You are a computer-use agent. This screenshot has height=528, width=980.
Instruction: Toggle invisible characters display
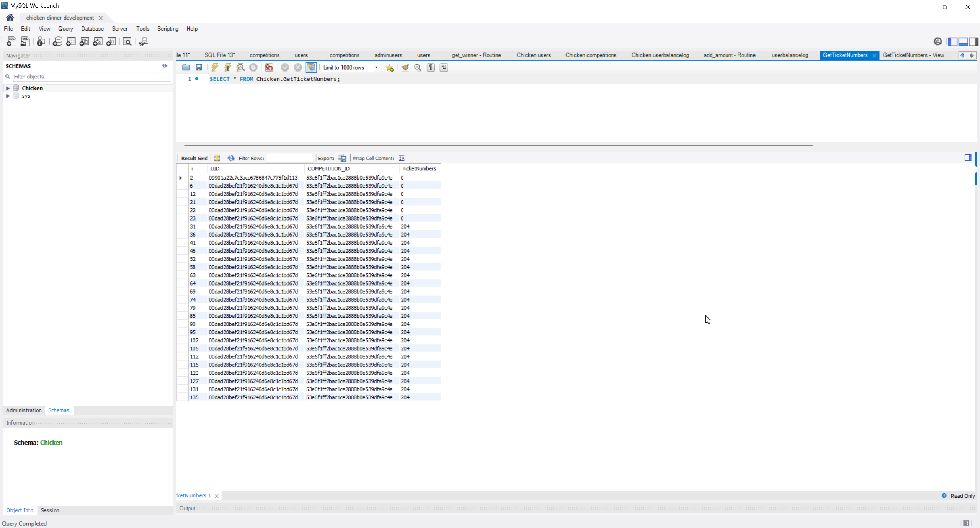pyautogui.click(x=431, y=67)
